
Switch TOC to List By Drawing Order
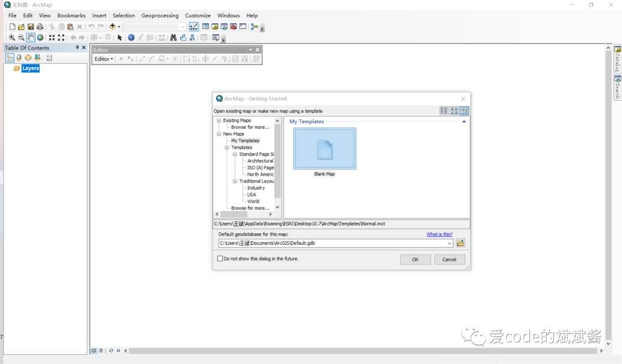(x=10, y=58)
